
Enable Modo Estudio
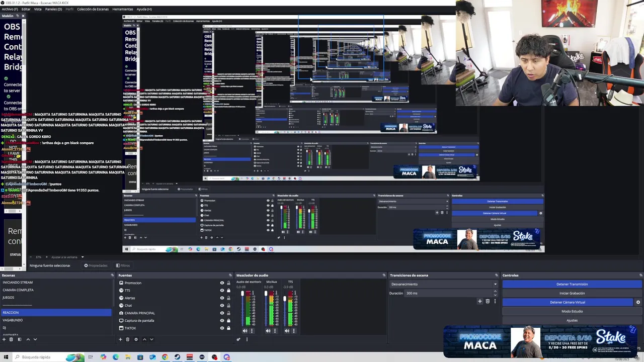pyautogui.click(x=572, y=311)
